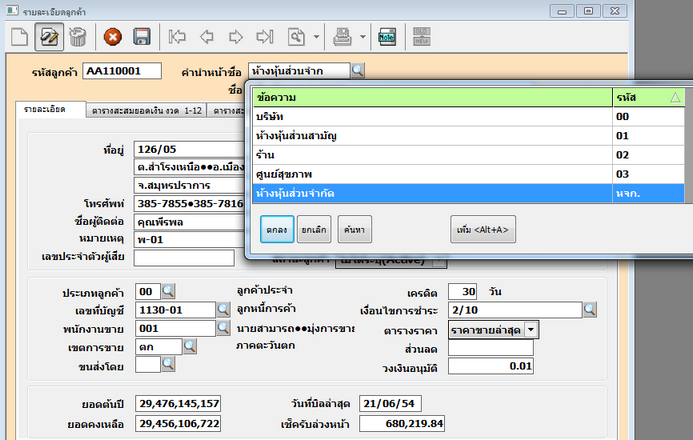Click the เพิ่ม <Alt+A> button

coord(482,230)
